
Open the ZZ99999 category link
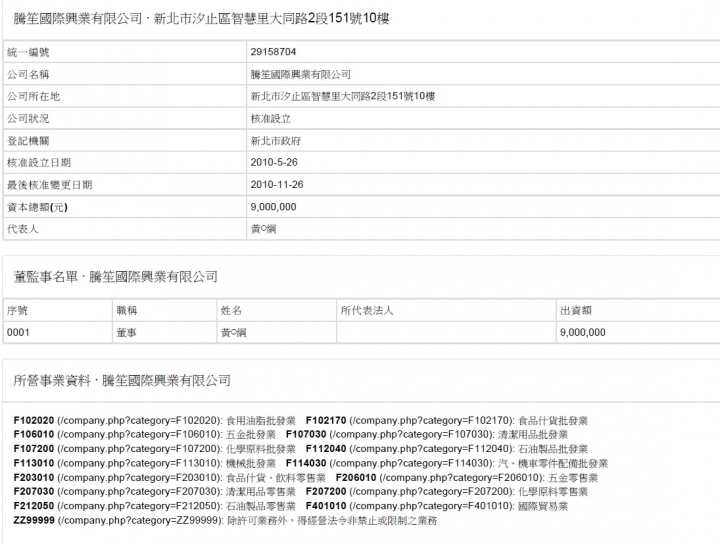(x=225, y=521)
